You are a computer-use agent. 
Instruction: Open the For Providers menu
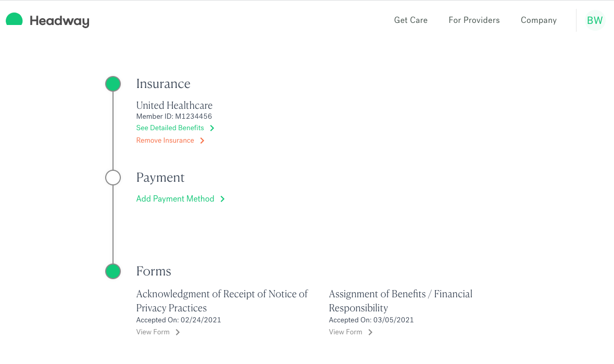coord(474,20)
